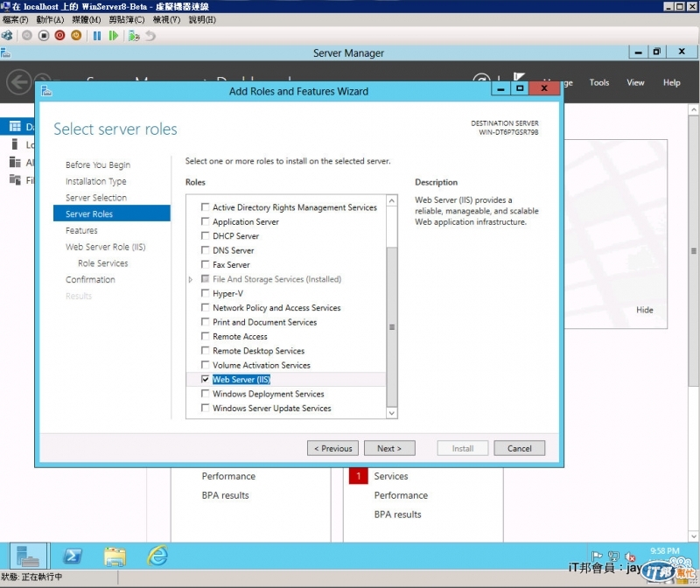Pause the virtual machine
The width and height of the screenshot is (700, 588).
click(97, 36)
